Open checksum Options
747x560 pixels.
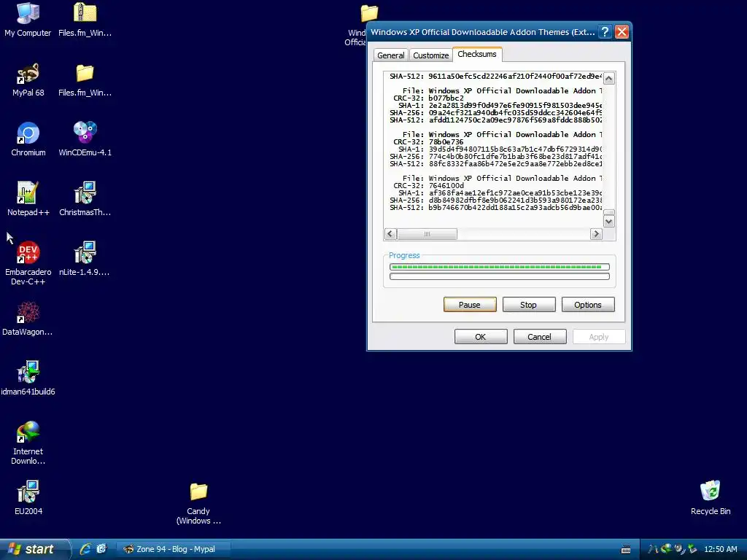pos(588,305)
